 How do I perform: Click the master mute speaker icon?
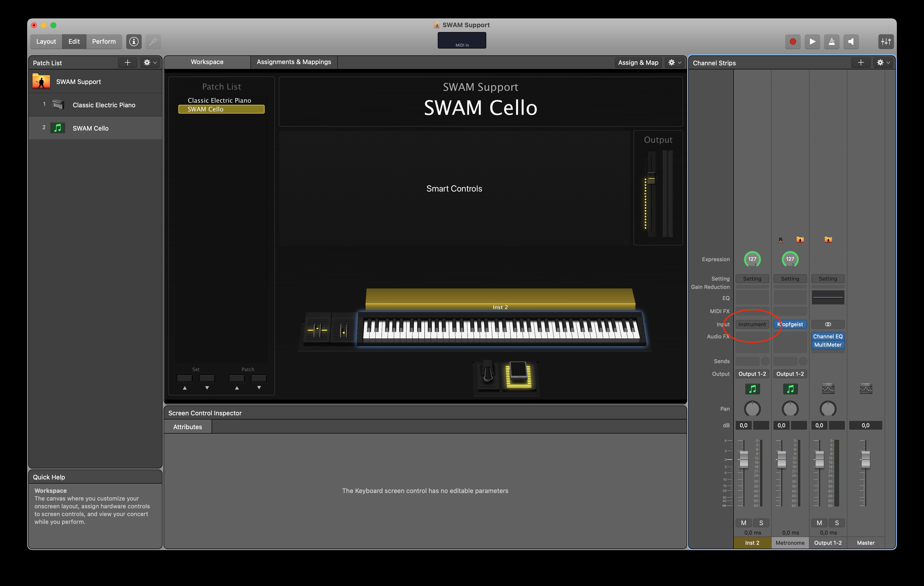click(x=851, y=42)
